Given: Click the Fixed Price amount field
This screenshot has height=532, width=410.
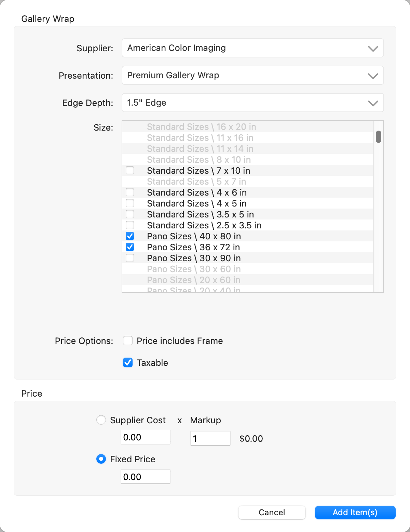Looking at the screenshot, I should pyautogui.click(x=146, y=477).
